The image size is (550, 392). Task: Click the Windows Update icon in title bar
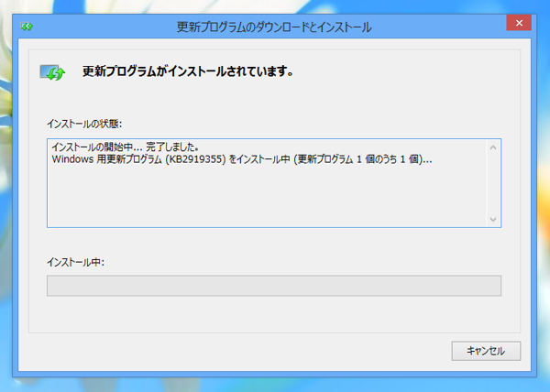click(27, 27)
